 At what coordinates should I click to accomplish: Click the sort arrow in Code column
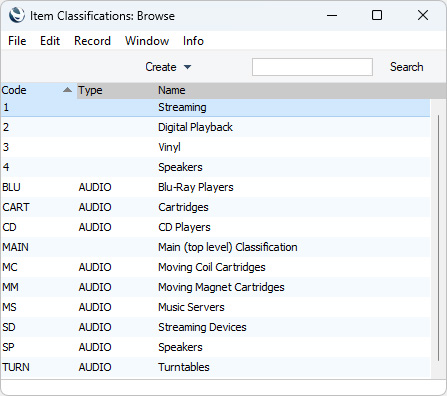68,90
